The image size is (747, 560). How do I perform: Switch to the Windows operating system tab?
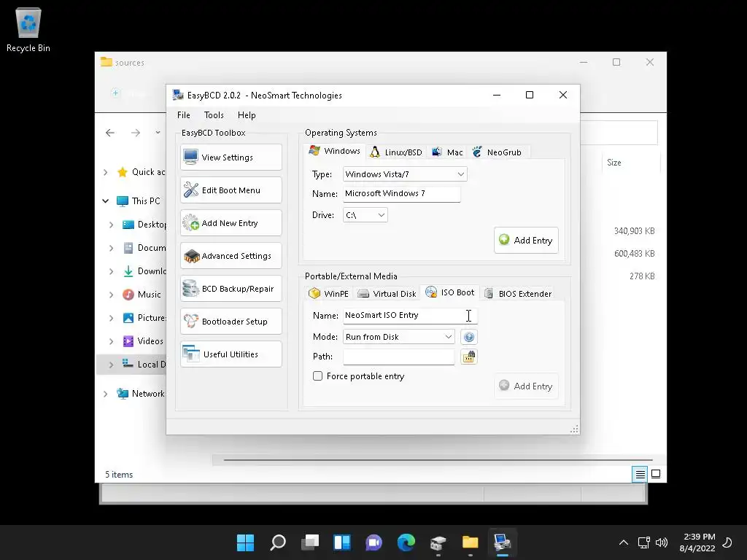point(334,151)
